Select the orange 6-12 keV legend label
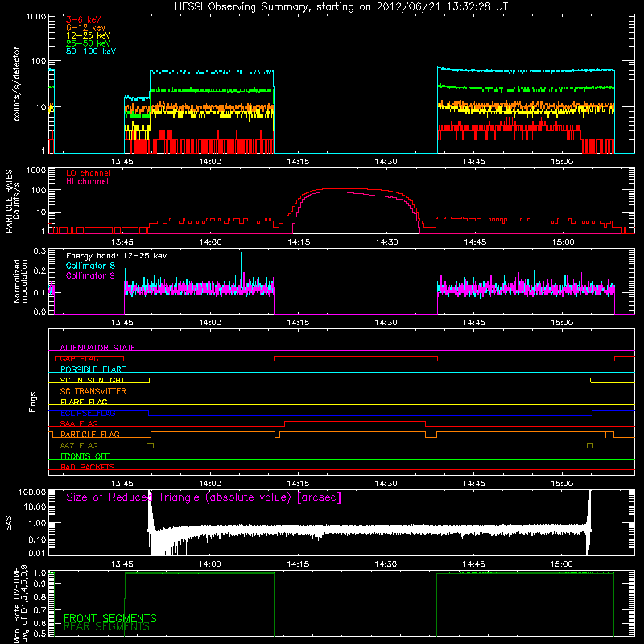The image size is (644, 644). [x=86, y=27]
